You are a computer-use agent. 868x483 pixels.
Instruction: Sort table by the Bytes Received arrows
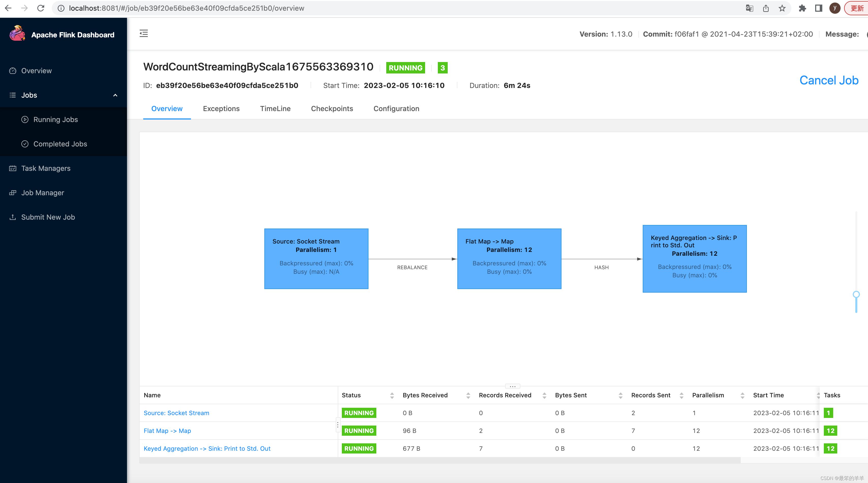coord(468,395)
